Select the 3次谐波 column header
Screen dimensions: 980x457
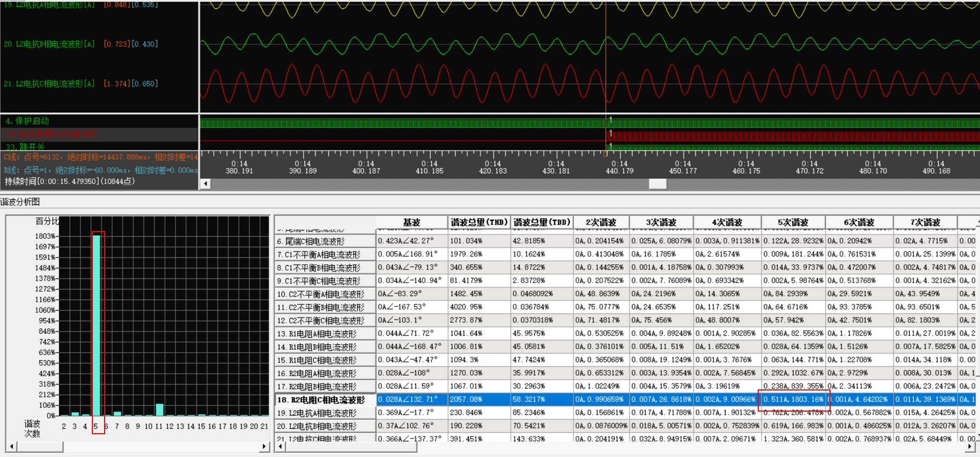point(661,222)
